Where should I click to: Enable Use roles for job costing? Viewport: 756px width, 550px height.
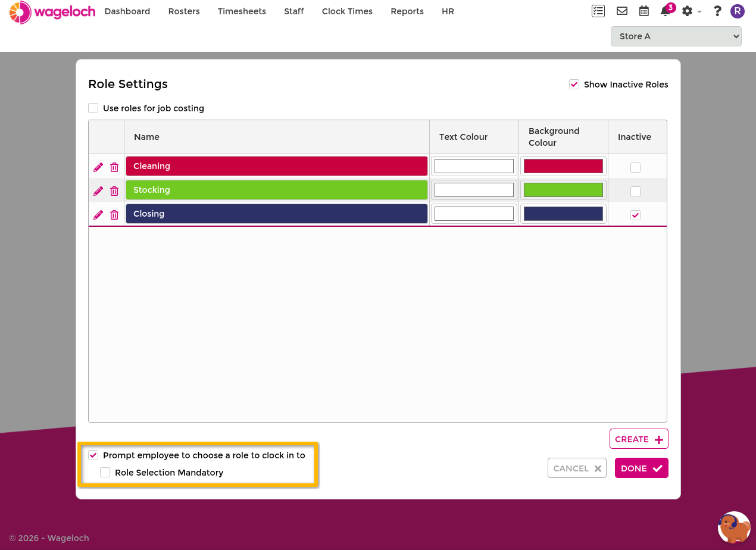[93, 108]
